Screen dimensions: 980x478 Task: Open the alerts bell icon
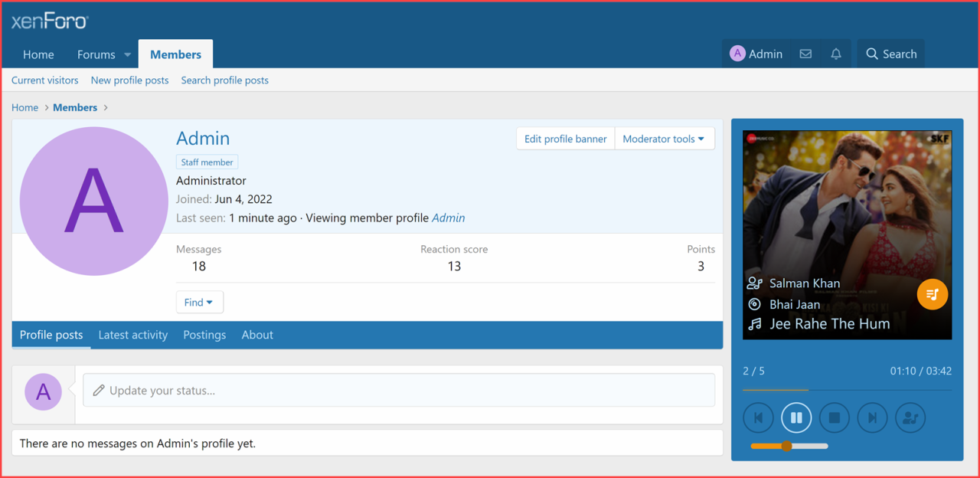point(836,54)
